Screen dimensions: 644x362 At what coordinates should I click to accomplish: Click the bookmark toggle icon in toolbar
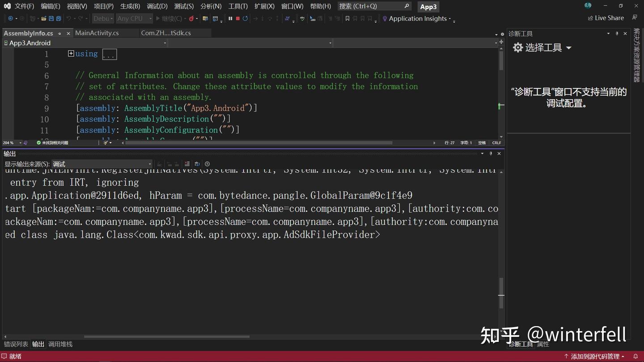347,18
